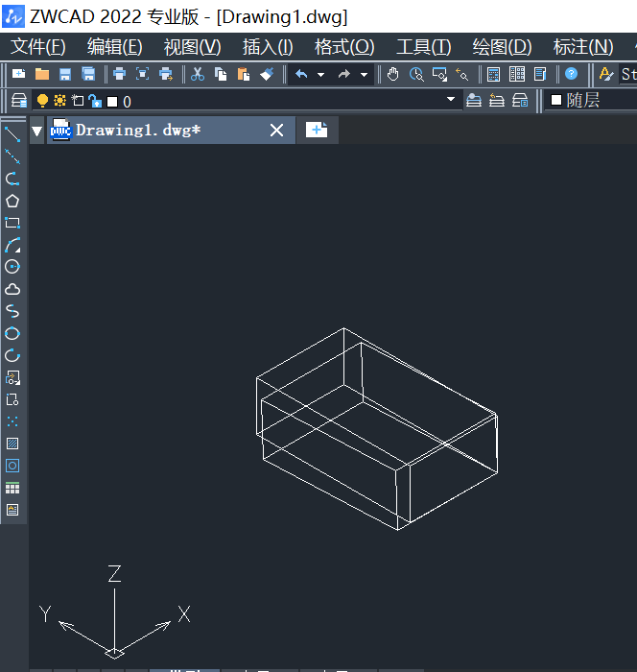The width and height of the screenshot is (637, 672).
Task: Open the Design Center panel icon
Action: point(517,74)
